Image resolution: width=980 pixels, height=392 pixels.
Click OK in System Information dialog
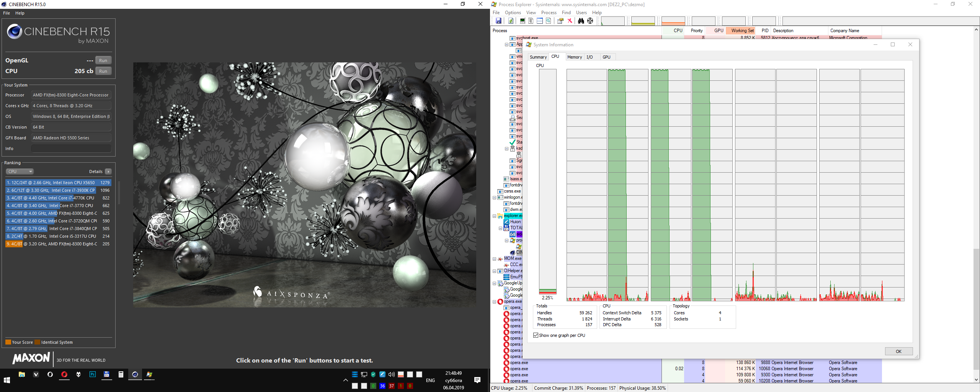[898, 351]
